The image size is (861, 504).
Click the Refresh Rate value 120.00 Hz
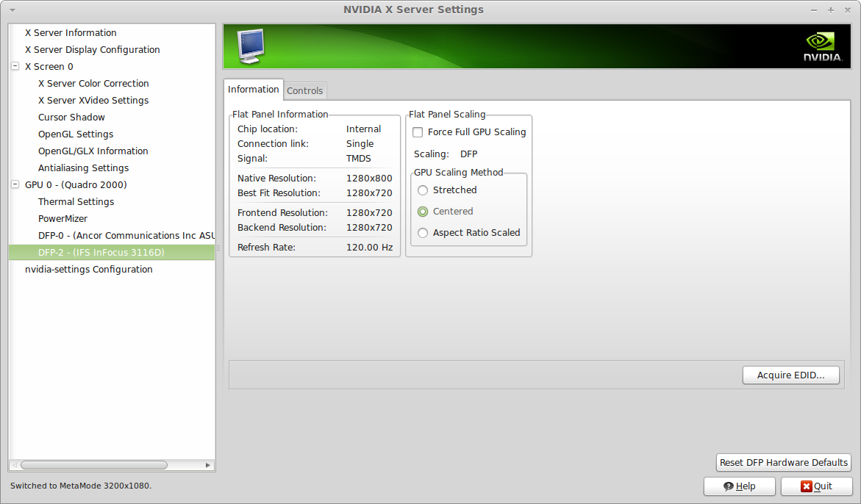click(x=370, y=248)
